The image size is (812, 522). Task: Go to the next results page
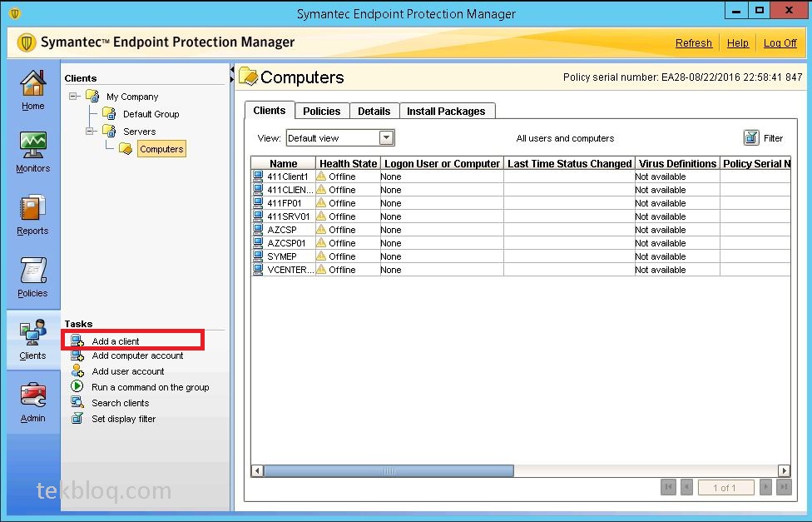point(765,487)
